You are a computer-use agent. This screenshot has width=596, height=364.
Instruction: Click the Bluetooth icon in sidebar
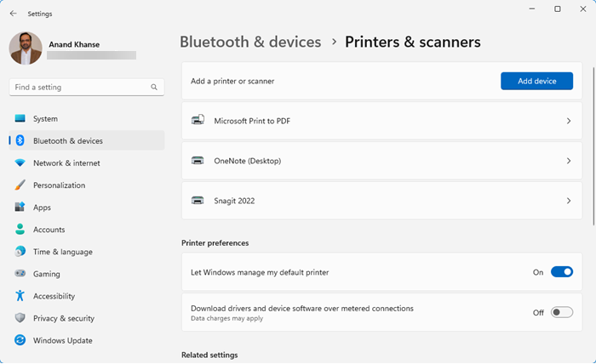(20, 141)
